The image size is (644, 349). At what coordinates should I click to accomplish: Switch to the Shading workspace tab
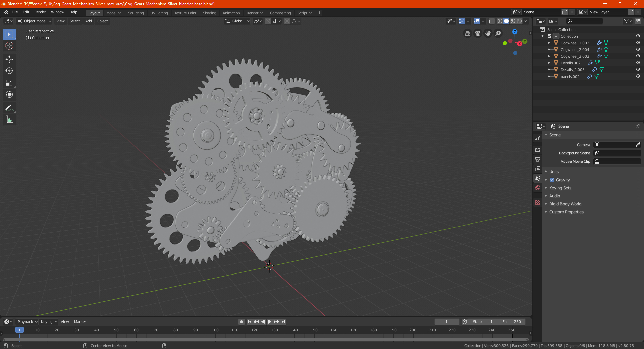click(209, 13)
